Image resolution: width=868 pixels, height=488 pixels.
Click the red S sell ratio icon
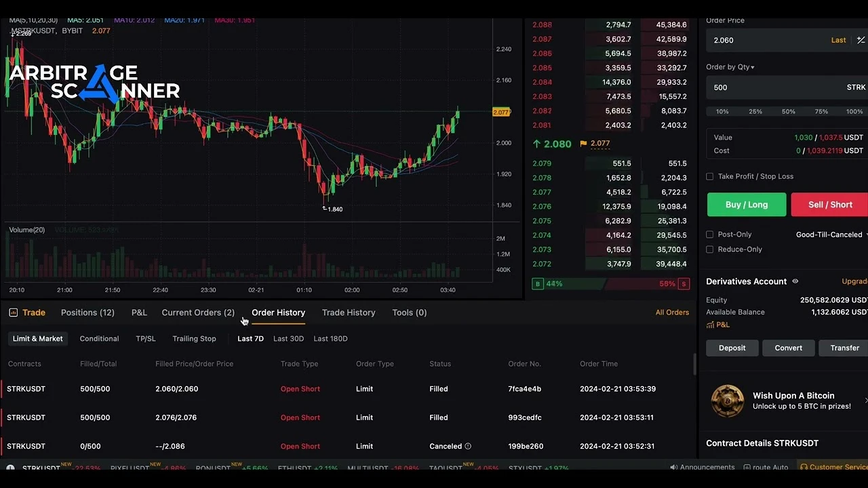click(684, 284)
